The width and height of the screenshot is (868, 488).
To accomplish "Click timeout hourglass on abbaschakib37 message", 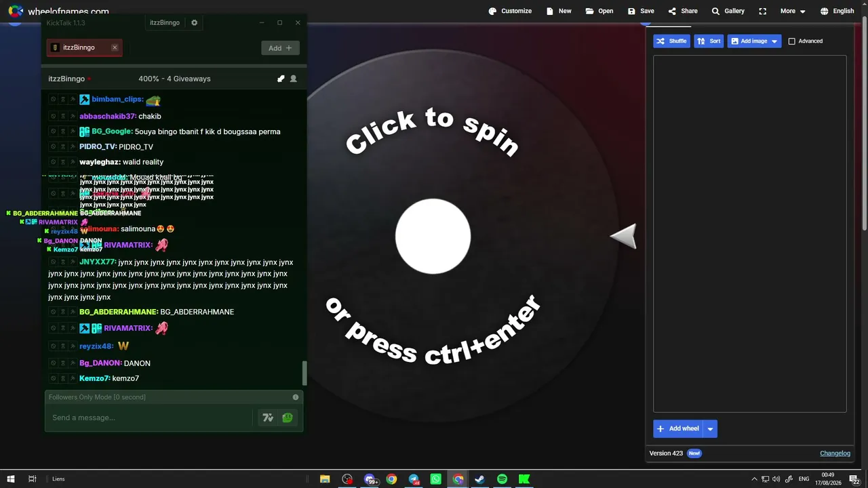I will point(63,116).
